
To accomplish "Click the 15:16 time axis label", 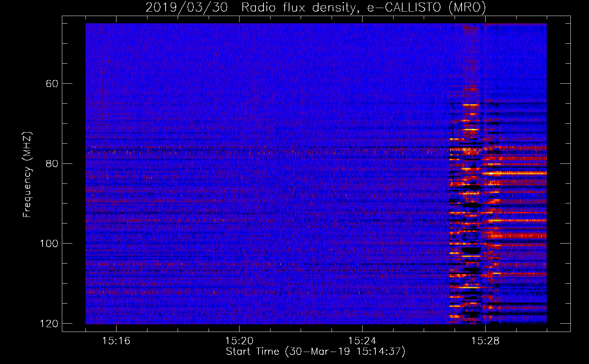I will tap(116, 341).
